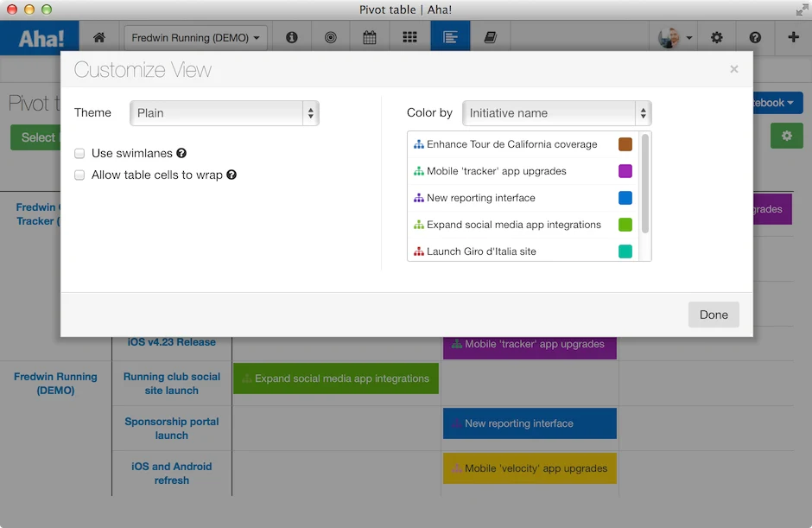Open the Color by dropdown
The width and height of the screenshot is (812, 528).
556,113
